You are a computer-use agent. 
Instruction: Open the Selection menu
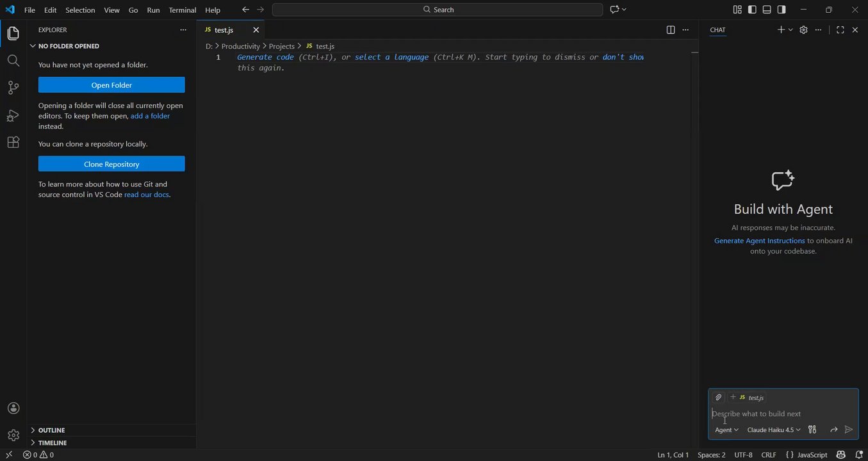pos(80,10)
